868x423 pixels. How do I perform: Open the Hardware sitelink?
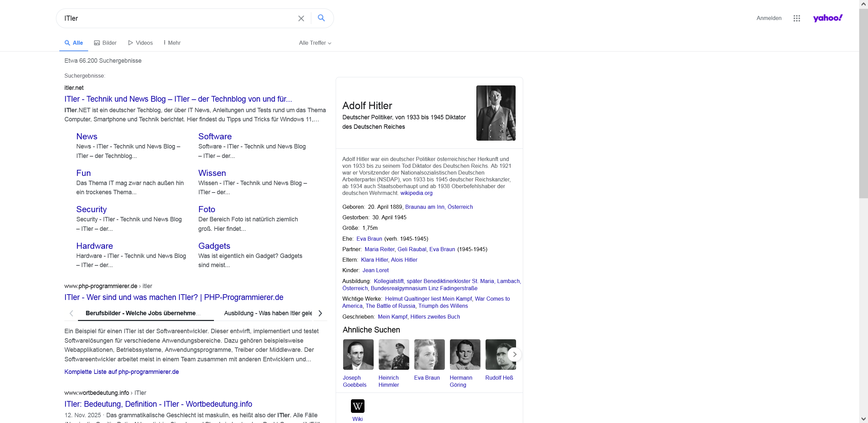coord(95,246)
